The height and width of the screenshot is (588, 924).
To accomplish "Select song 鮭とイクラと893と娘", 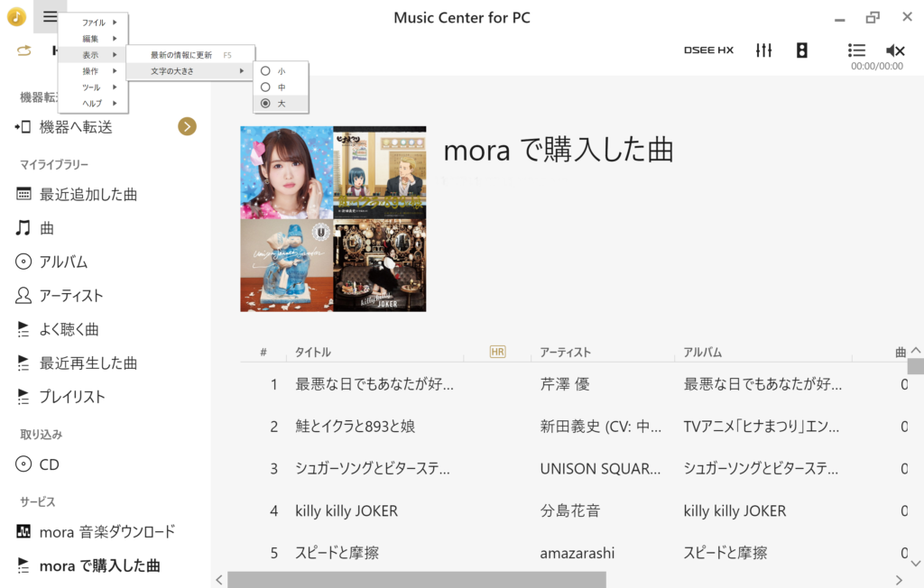I will coord(356,426).
